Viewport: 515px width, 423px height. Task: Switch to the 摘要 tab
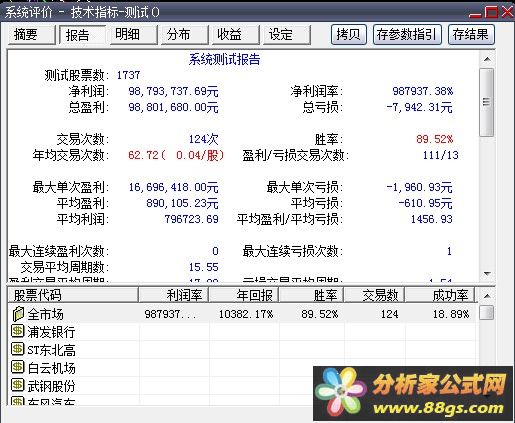tap(31, 35)
